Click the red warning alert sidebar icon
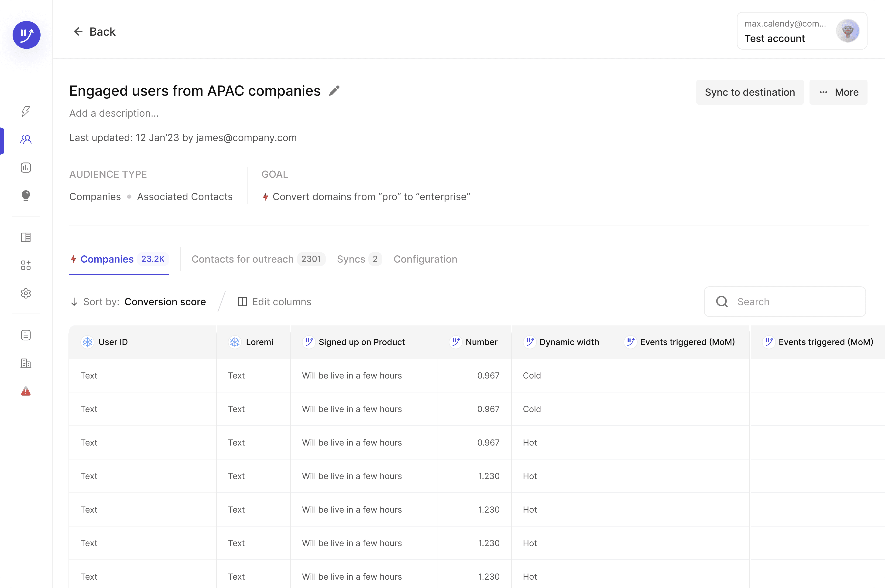The image size is (885, 588). coord(26,391)
